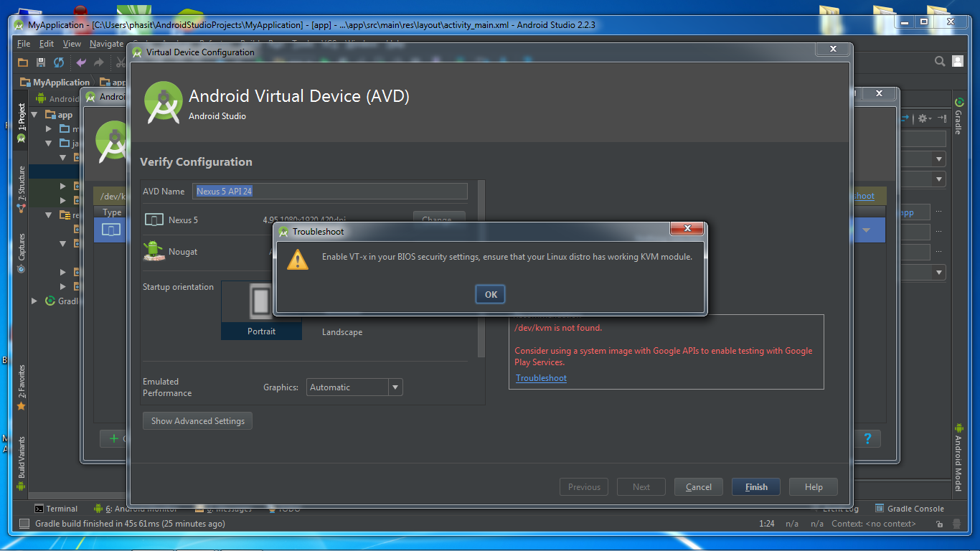Open the Terminal tool window
This screenshot has width=980, height=551.
click(56, 509)
